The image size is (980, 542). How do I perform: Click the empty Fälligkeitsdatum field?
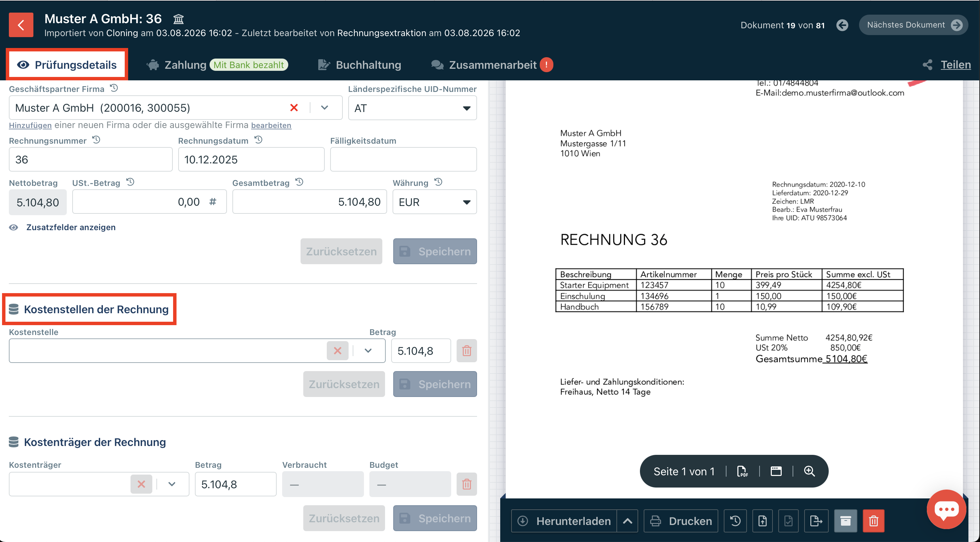point(403,160)
